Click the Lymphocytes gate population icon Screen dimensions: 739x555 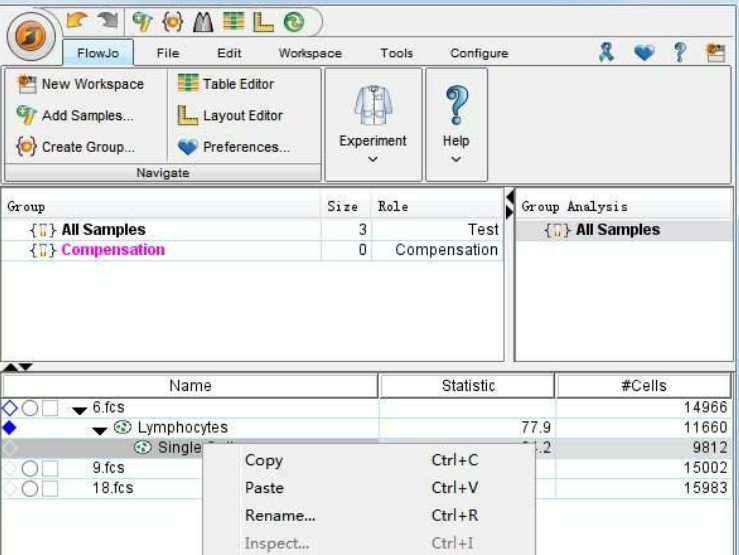point(123,427)
